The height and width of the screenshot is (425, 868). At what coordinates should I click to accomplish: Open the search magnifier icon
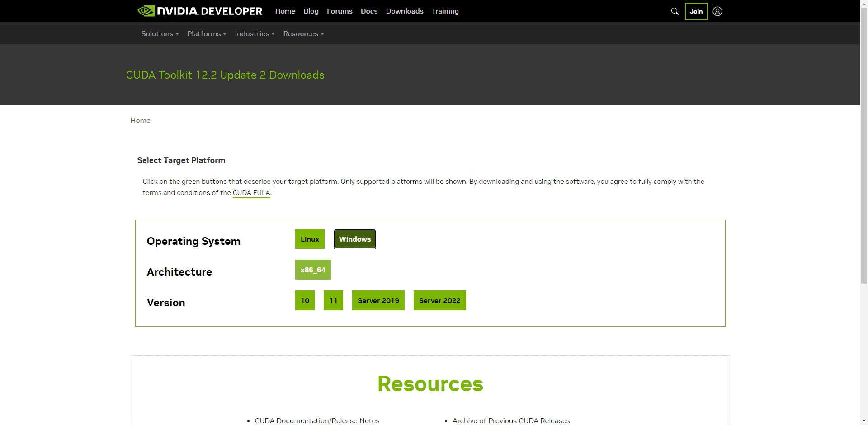tap(675, 11)
